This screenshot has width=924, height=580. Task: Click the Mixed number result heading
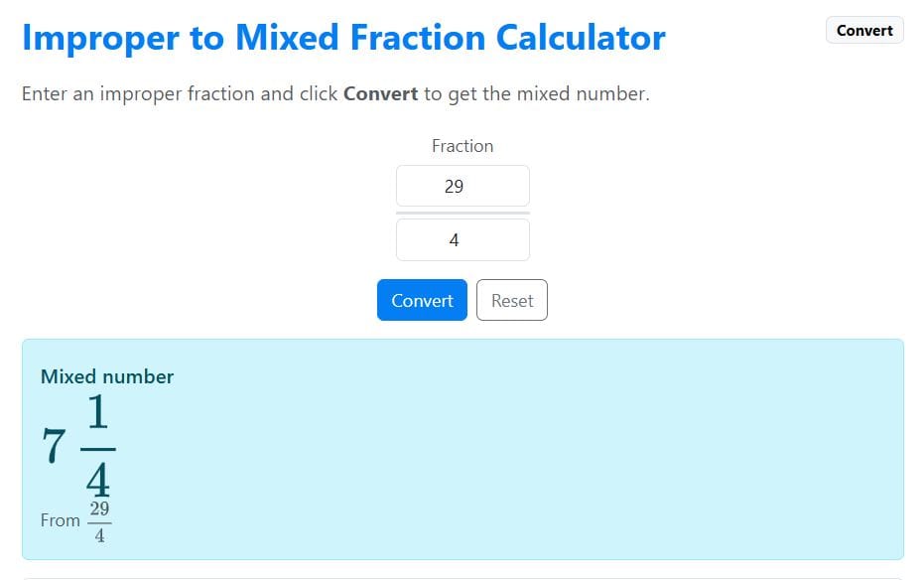pos(106,376)
